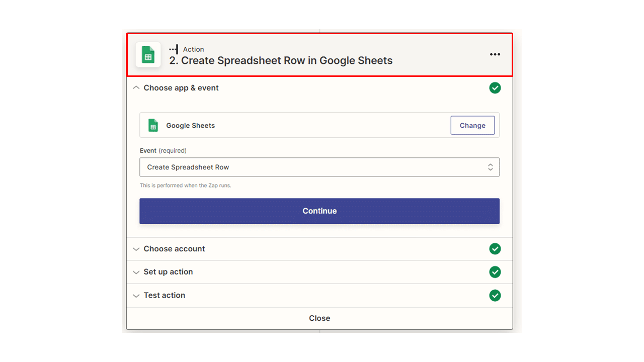Click green checkmark beside Set up action
This screenshot has width=644, height=362.
coord(495,272)
